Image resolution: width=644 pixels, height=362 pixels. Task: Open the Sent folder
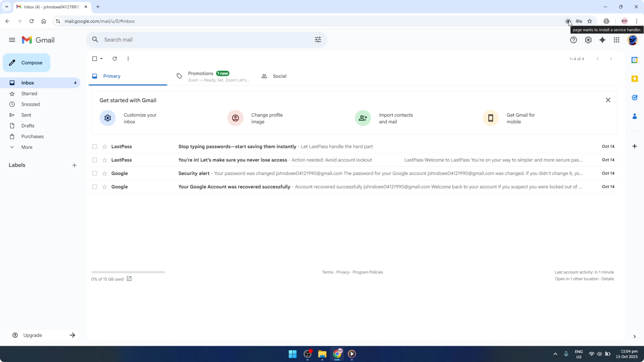40,115
